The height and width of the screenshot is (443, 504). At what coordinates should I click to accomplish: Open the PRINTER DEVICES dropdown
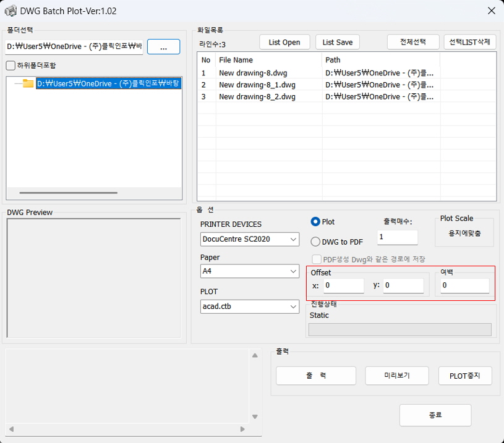250,239
